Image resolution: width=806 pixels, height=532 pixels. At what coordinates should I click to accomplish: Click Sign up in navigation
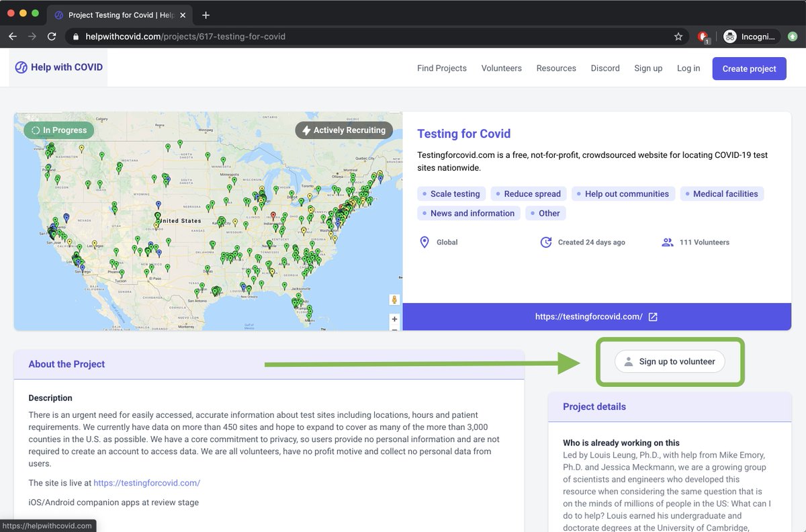click(648, 68)
